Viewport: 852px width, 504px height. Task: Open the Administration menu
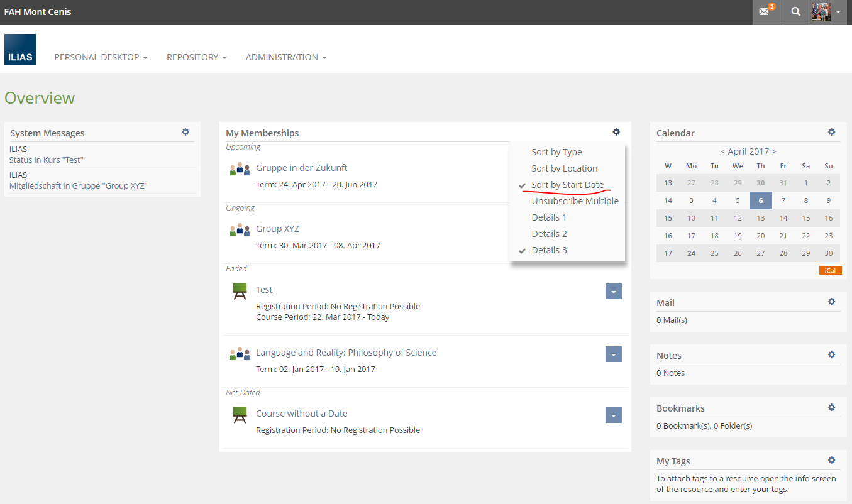click(x=286, y=57)
